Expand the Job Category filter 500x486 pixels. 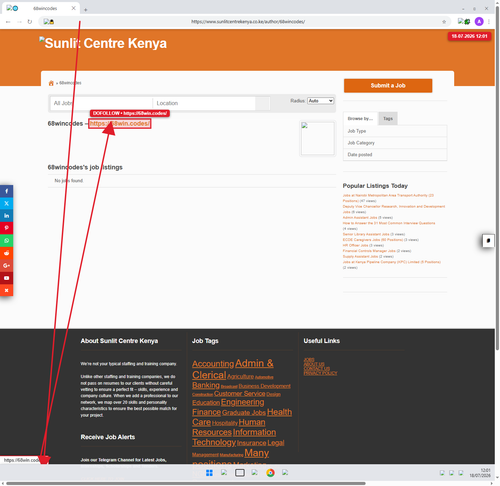pos(395,143)
